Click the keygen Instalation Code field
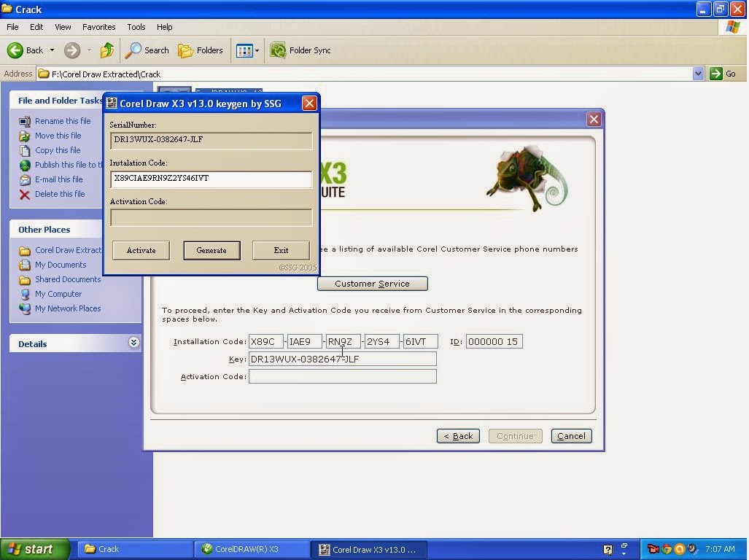749x560 pixels. [x=211, y=179]
